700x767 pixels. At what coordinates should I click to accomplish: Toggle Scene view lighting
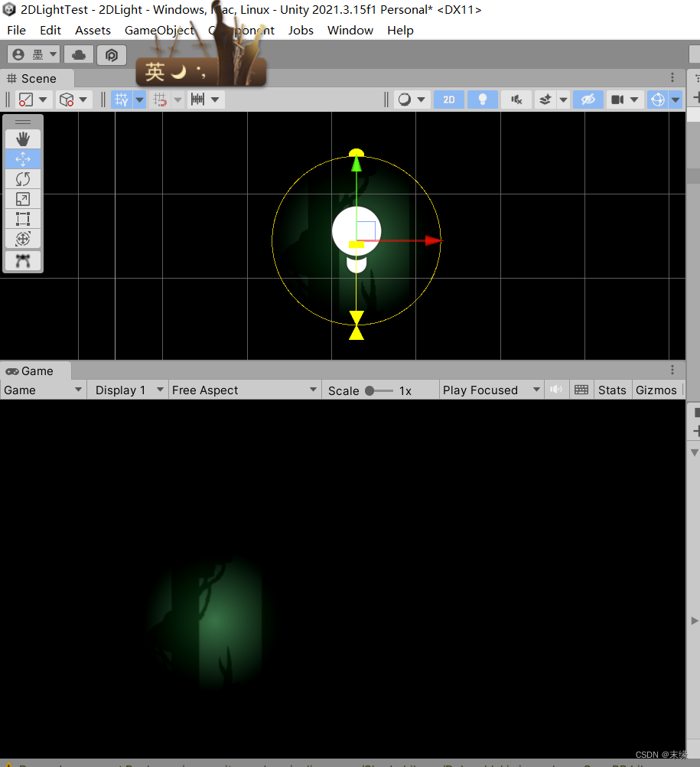(483, 99)
